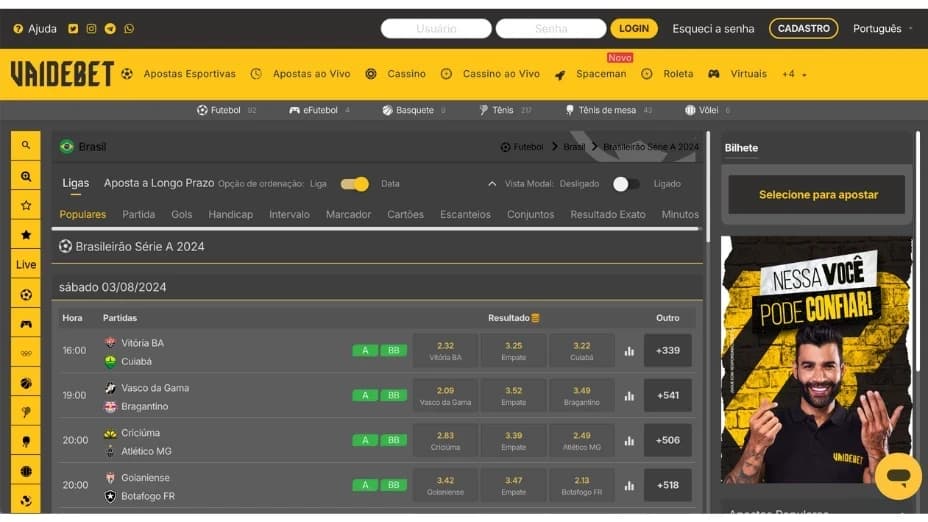Select the gamepad sidebar icon

pos(25,324)
